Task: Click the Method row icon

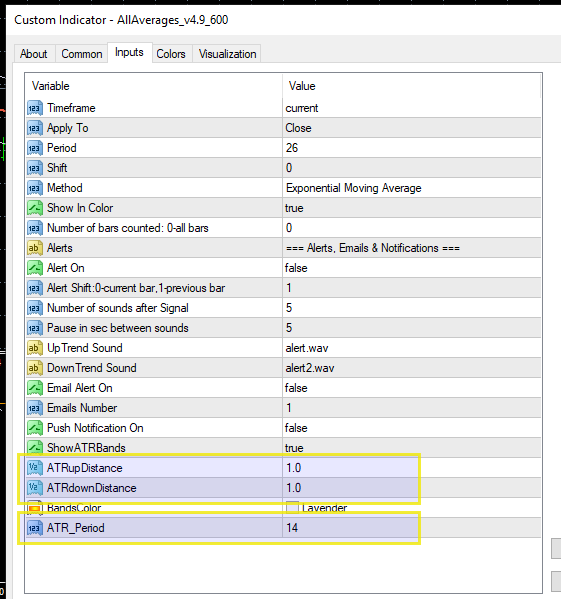Action: tap(35, 188)
